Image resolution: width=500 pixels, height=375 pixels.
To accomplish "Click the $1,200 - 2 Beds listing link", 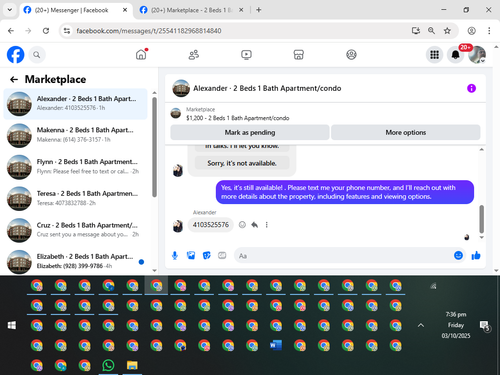I will pyautogui.click(x=238, y=118).
